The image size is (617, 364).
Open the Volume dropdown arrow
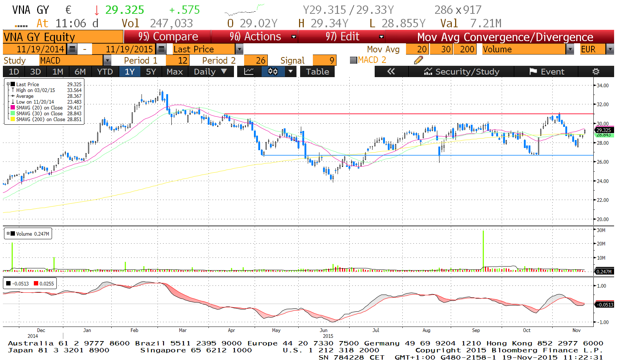(570, 49)
